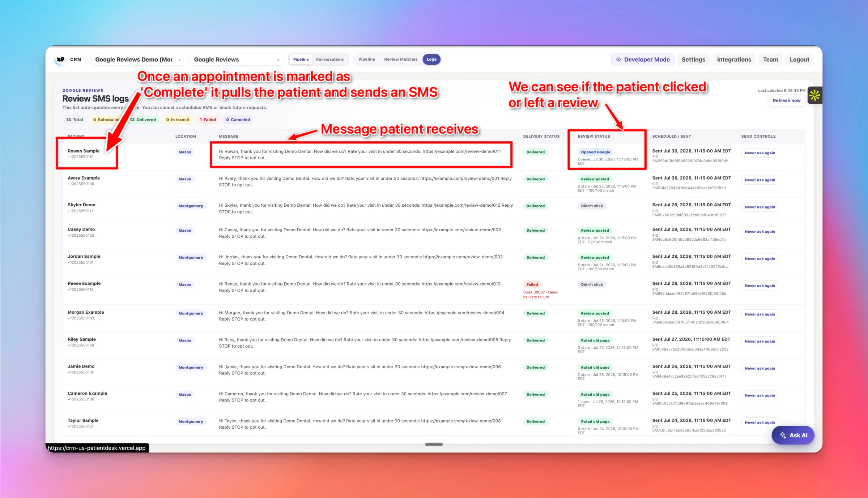Viewport: 868px width, 498px height.
Task: Filter by 13 Total chip
Action: click(74, 120)
